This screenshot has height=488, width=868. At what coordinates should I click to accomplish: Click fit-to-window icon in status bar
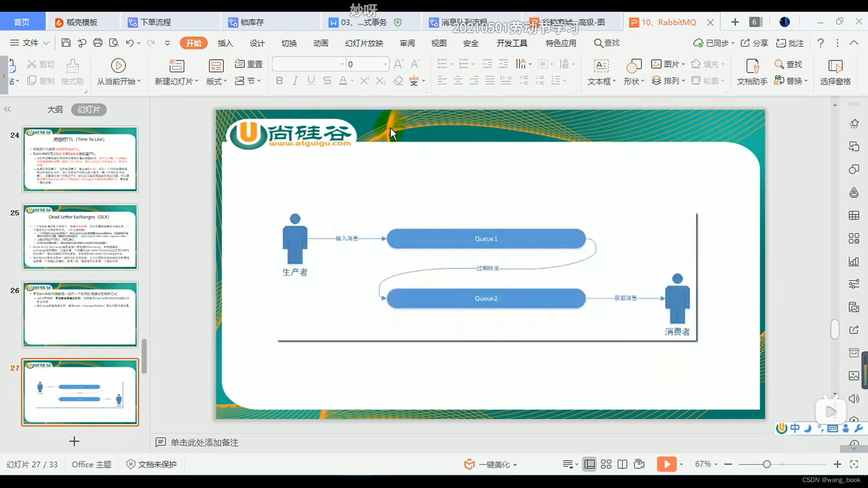[854, 464]
